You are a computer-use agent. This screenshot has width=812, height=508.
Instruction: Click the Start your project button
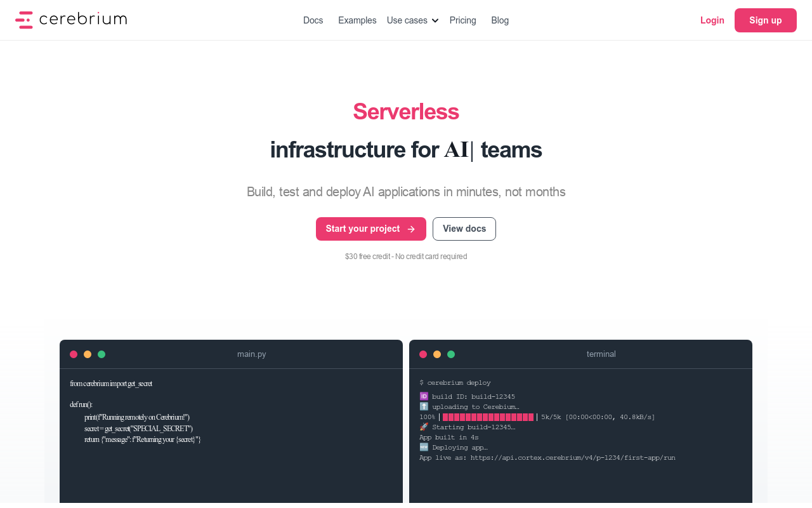coord(371,229)
